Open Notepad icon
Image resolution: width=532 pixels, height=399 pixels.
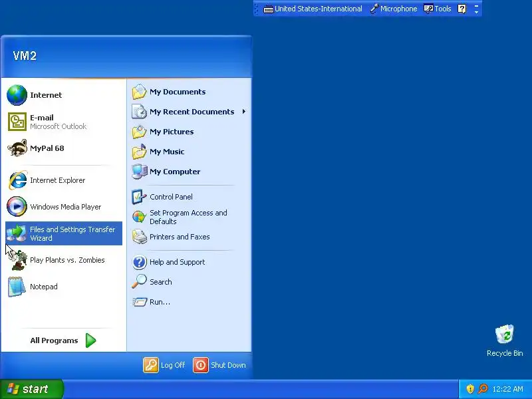pos(17,287)
